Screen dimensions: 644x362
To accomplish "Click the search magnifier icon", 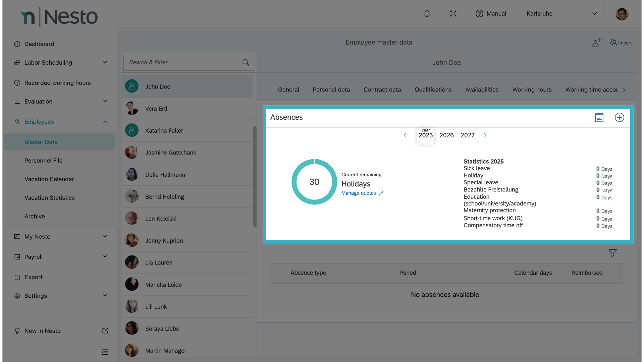I will 246,62.
